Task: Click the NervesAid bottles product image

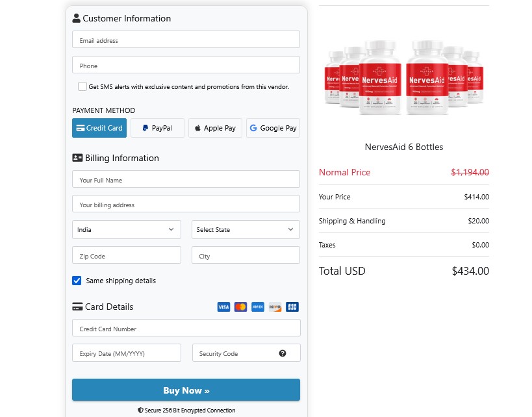Action: click(x=404, y=77)
